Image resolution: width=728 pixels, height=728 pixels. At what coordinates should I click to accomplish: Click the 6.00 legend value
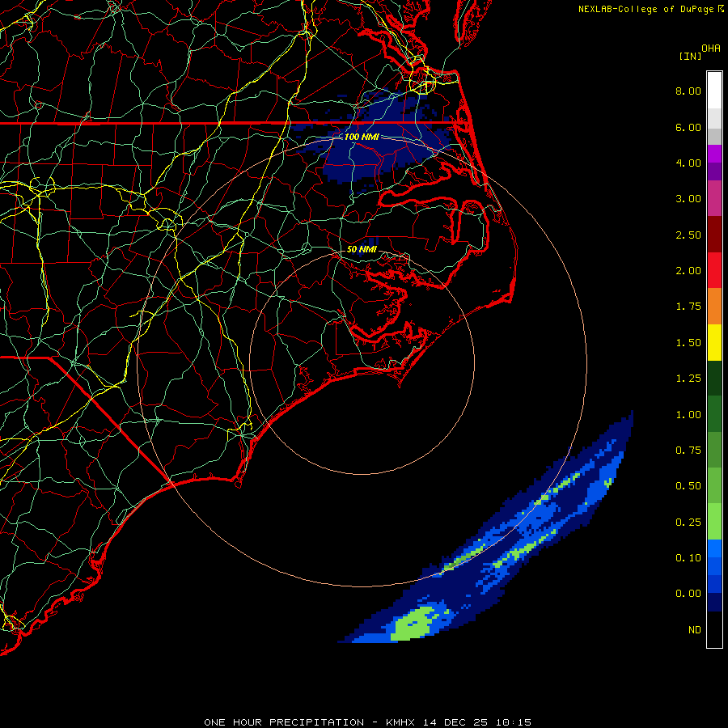[688, 127]
